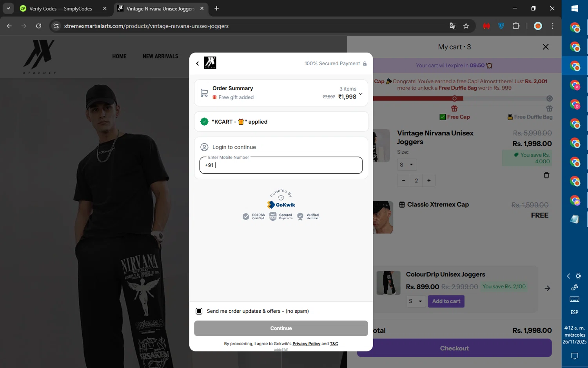Increase Vintage Nirvana Joggers quantity
The image size is (588, 368).
[x=429, y=180]
